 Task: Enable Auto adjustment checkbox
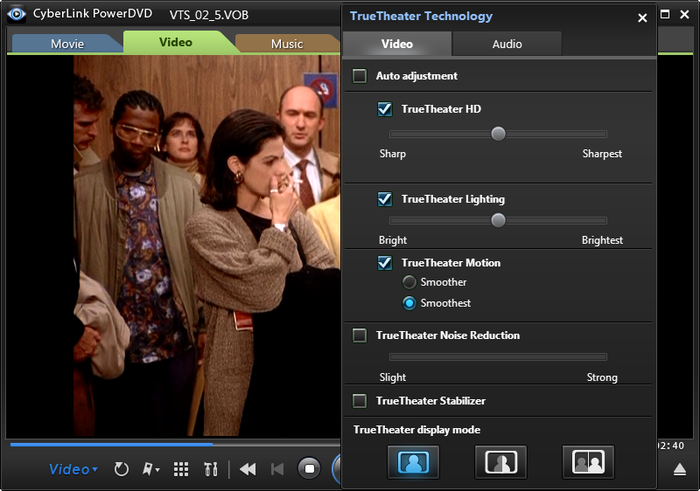click(360, 76)
